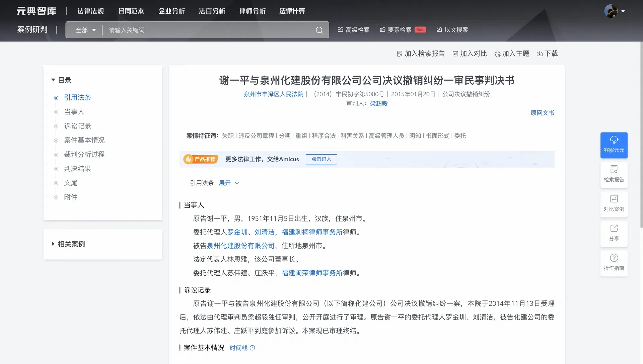Screen dimensions: 643x364
Task: Open lawyer 罗金圳 link
Action: [x=237, y=232]
